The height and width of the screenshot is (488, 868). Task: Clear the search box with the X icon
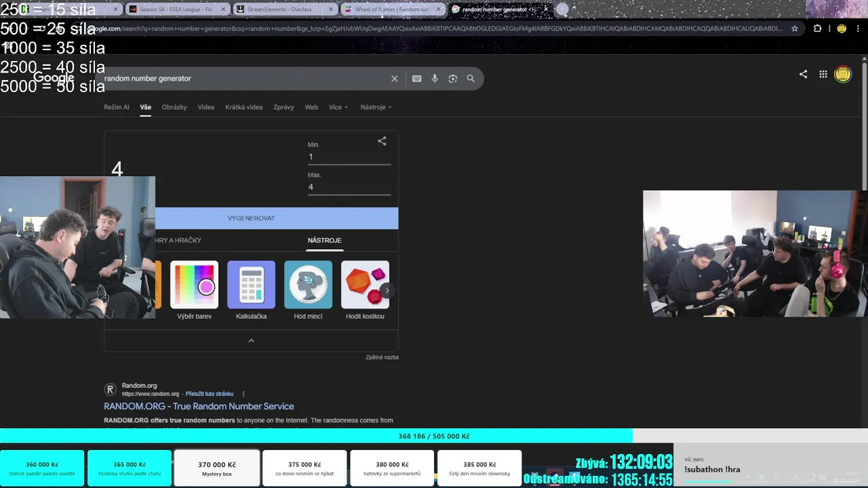pyautogui.click(x=394, y=79)
